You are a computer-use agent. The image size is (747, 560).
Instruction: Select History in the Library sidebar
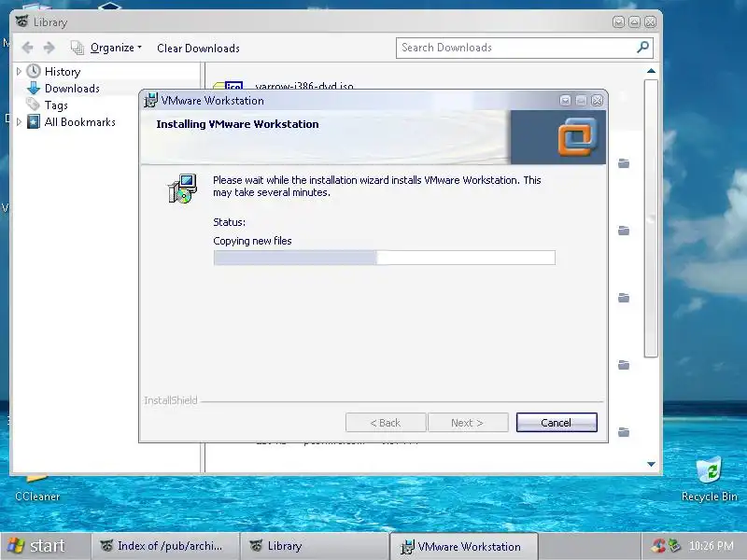tap(63, 72)
